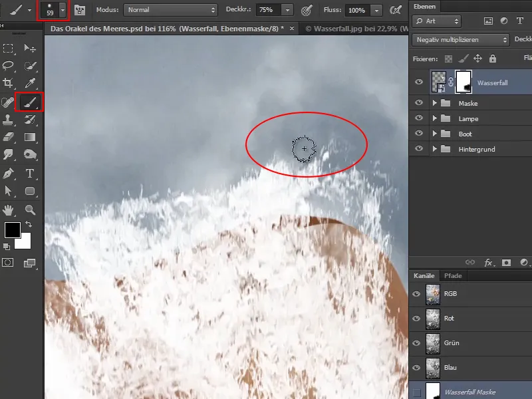Lock image pixels

click(463, 59)
